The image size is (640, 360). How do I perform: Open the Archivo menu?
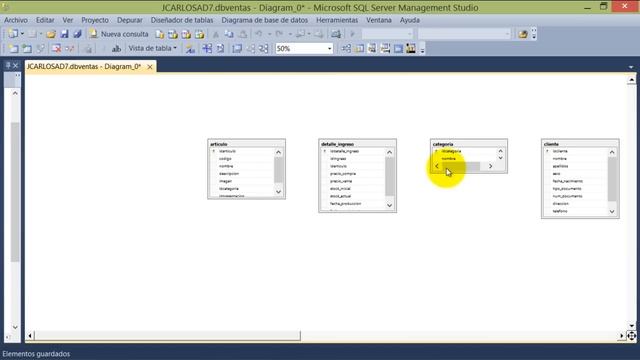(x=16, y=20)
